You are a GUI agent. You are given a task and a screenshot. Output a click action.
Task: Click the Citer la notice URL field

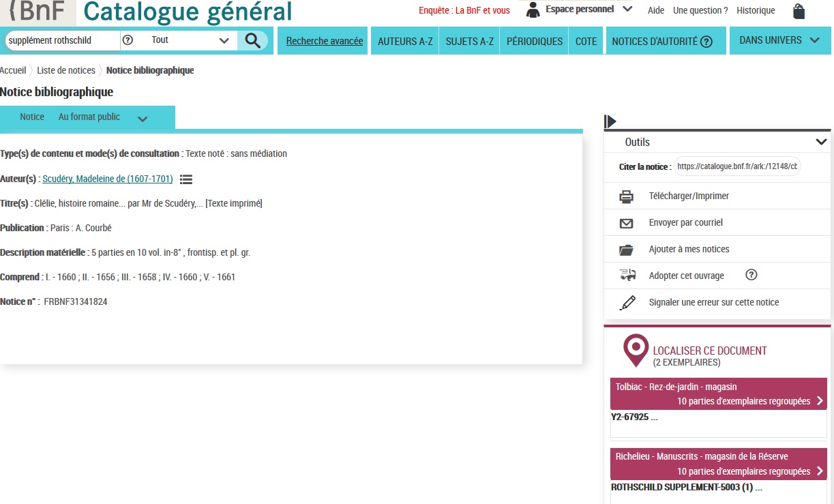[x=738, y=166]
